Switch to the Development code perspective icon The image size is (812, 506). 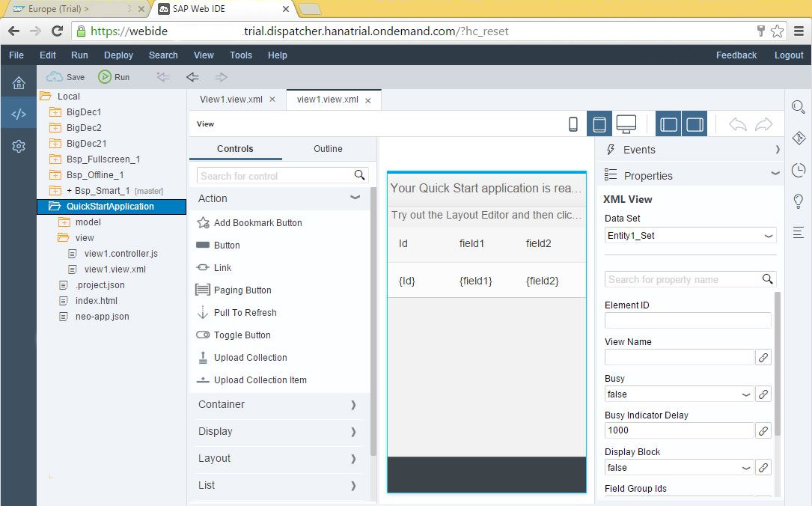pos(19,114)
